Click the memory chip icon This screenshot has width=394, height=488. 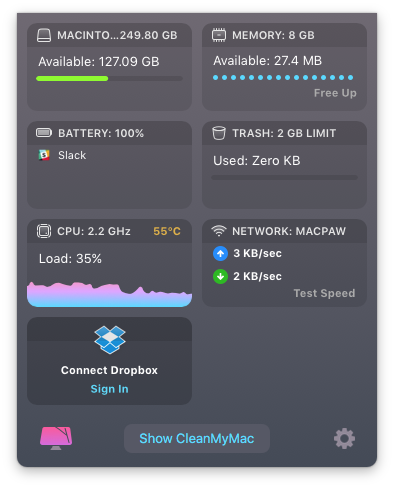pyautogui.click(x=219, y=35)
